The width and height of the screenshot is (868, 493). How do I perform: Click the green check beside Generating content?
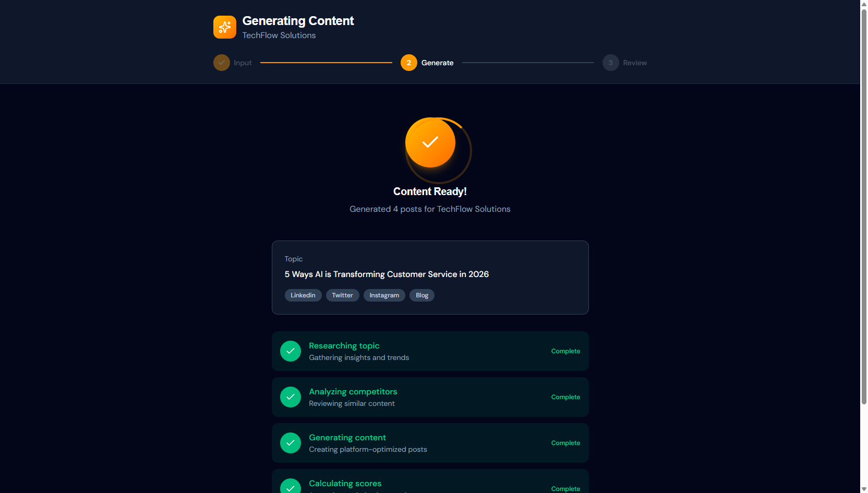[291, 443]
